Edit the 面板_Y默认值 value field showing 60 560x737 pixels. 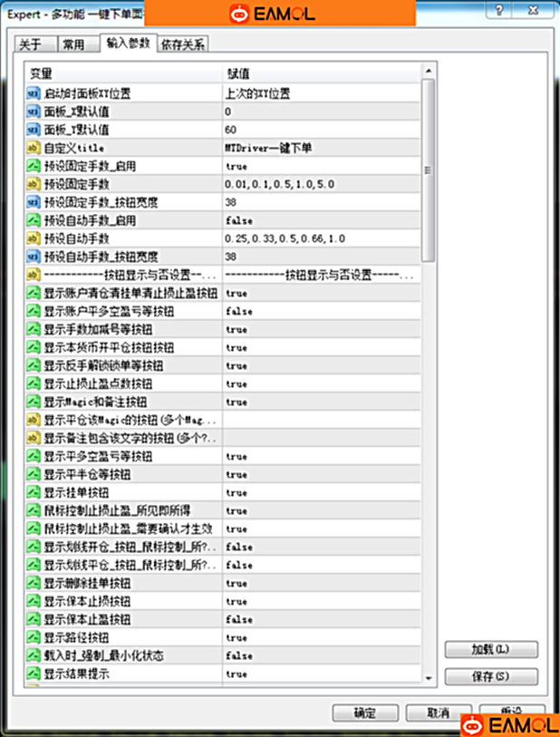pyautogui.click(x=322, y=130)
